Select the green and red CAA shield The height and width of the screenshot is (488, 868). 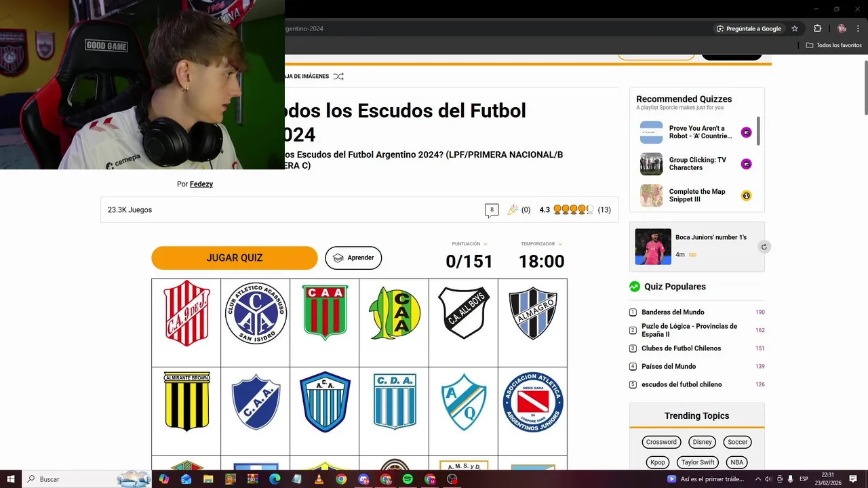(x=325, y=314)
